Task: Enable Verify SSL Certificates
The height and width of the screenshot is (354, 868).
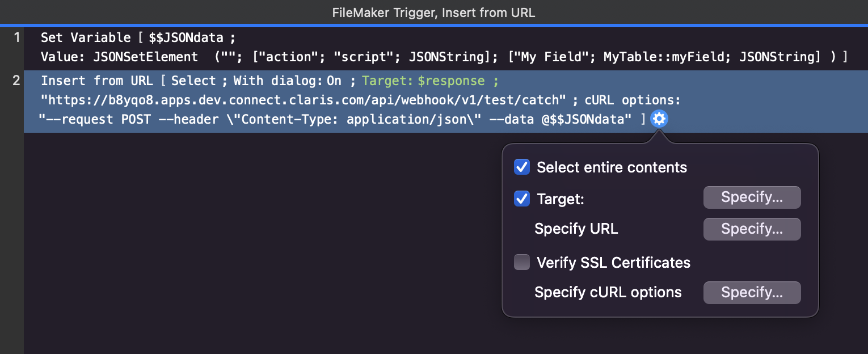Action: pyautogui.click(x=521, y=262)
